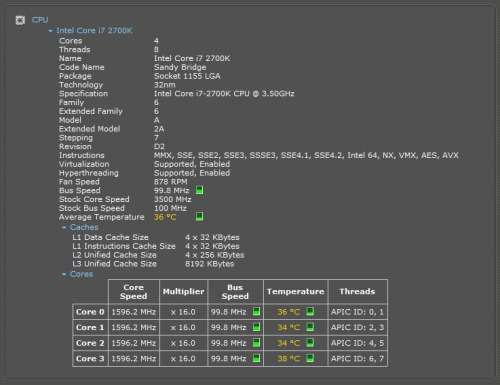Select the Code Name value Sandy Bridge
The image size is (500, 385).
point(180,67)
